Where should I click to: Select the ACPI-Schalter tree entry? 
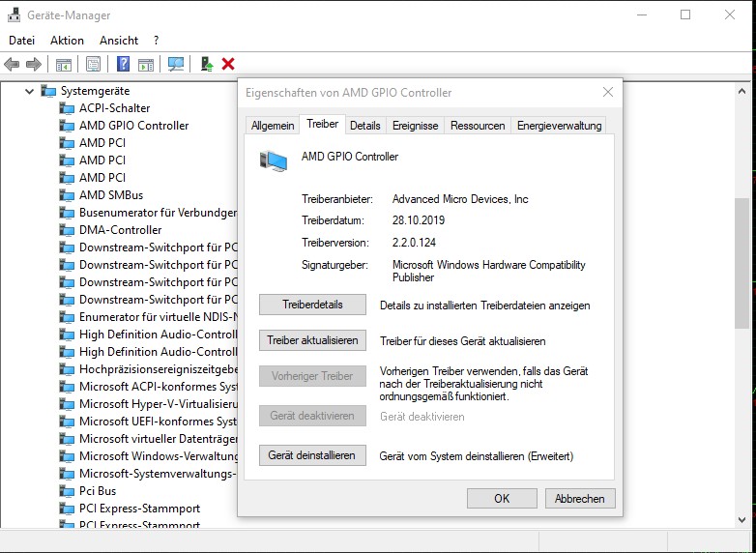[114, 108]
